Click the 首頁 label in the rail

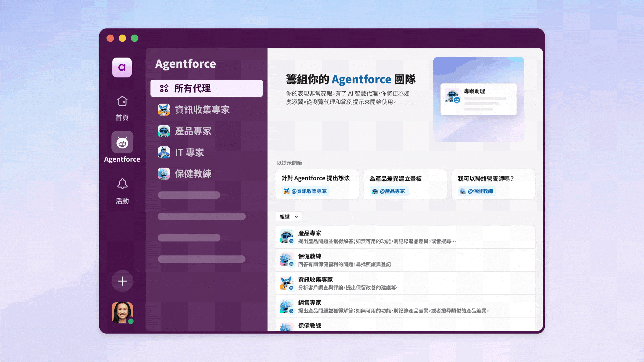[x=122, y=118]
